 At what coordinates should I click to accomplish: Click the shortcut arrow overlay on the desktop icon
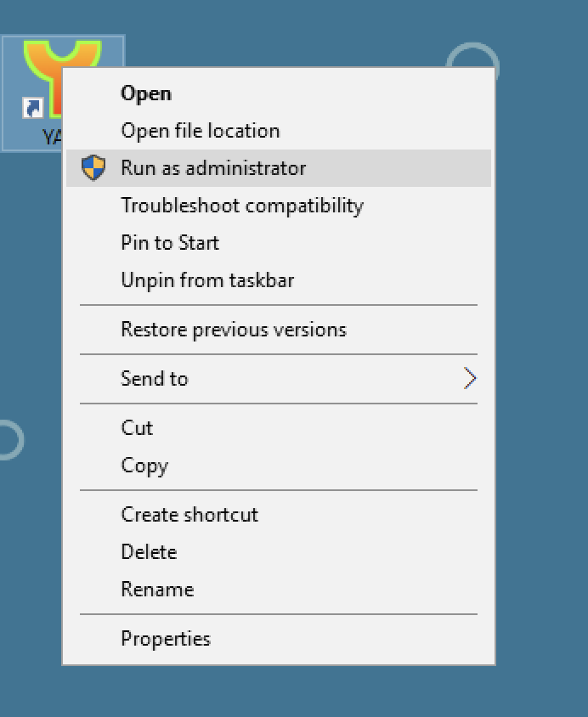tap(32, 109)
